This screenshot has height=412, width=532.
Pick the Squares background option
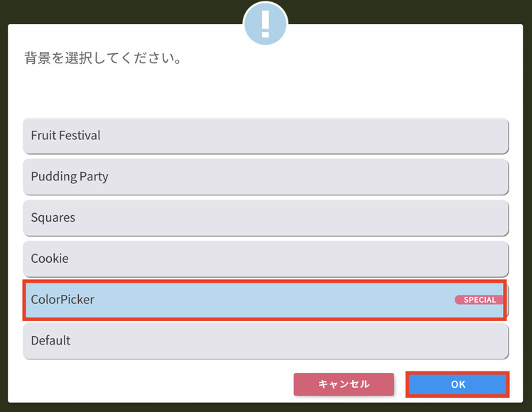point(266,217)
